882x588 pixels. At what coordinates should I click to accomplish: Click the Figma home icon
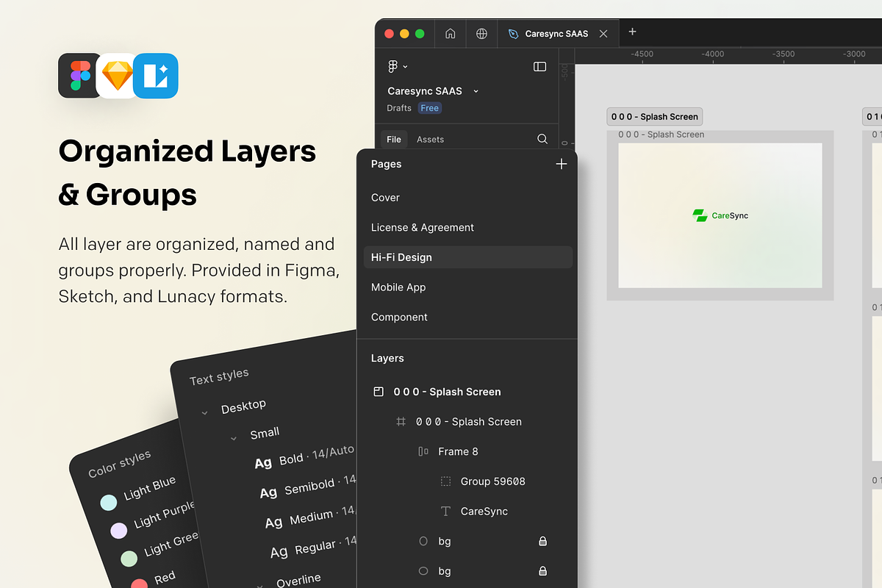(451, 34)
